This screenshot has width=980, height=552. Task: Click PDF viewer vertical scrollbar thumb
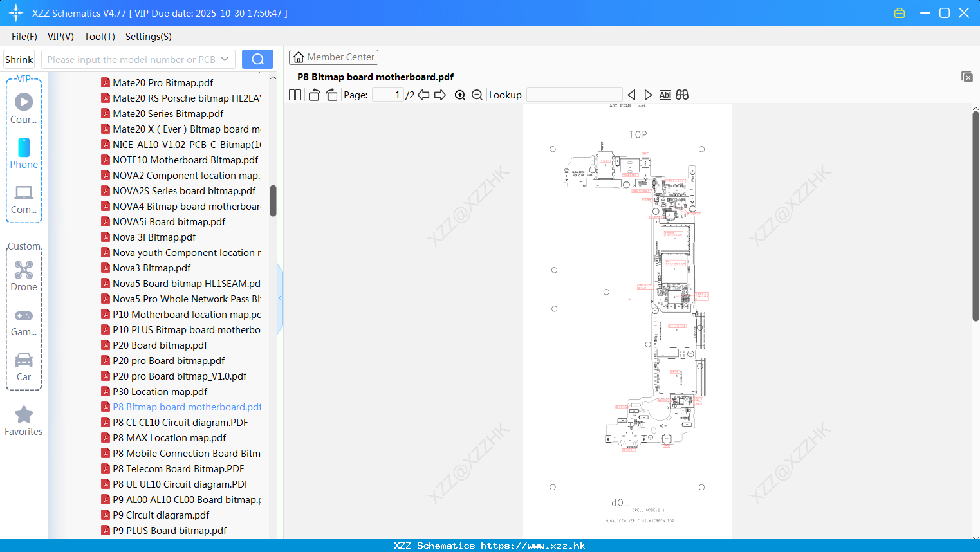(975, 216)
